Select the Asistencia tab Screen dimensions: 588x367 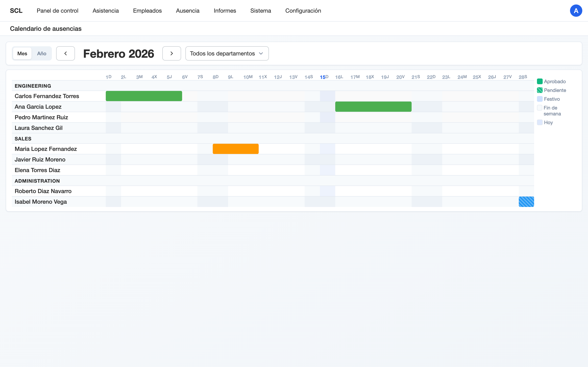tap(105, 10)
